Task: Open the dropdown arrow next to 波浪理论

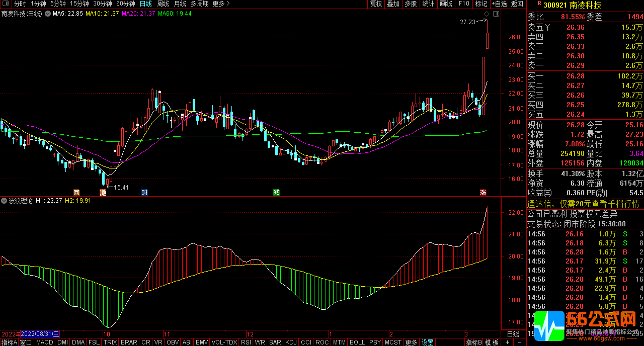Action: click(5, 200)
